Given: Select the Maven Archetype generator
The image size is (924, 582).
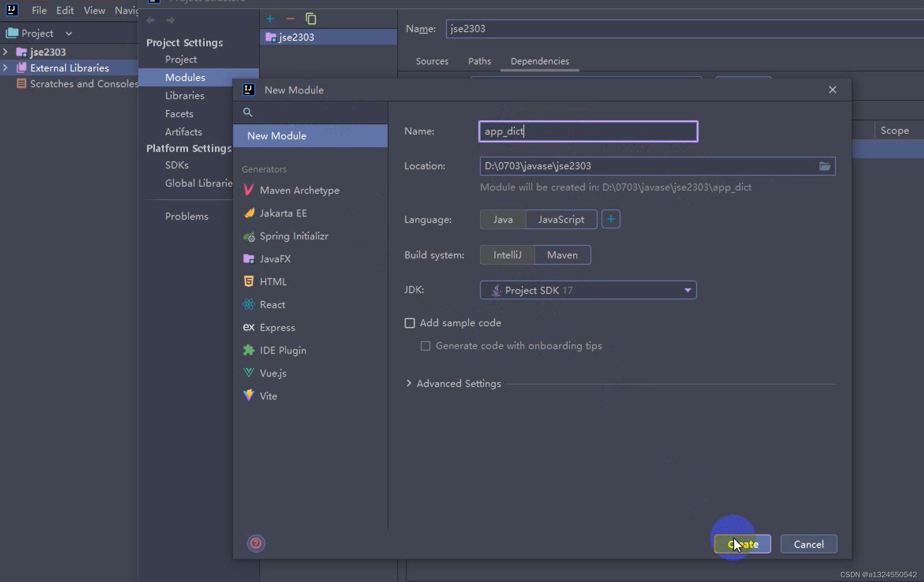Looking at the screenshot, I should [299, 190].
